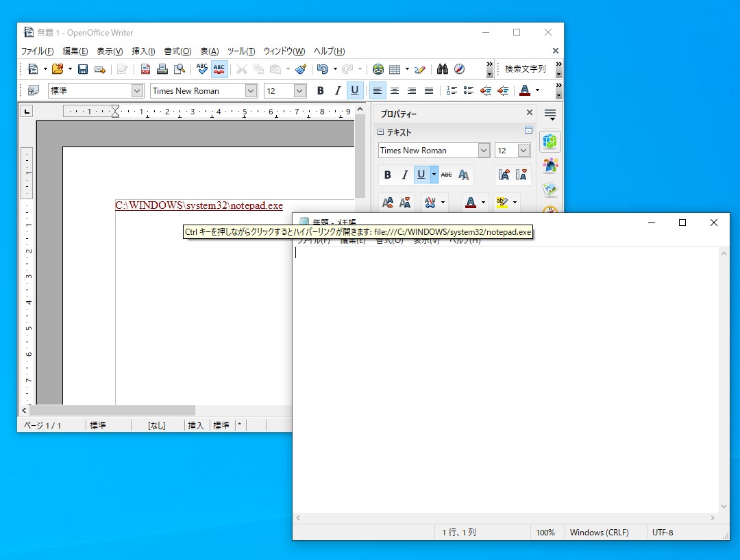
Task: Toggle Bold button in sidebar properties
Action: [387, 175]
